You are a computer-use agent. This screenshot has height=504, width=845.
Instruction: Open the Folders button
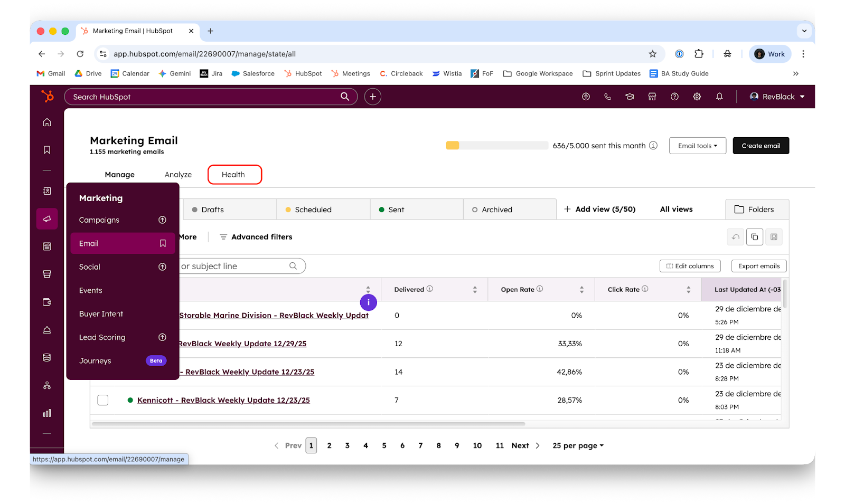757,210
